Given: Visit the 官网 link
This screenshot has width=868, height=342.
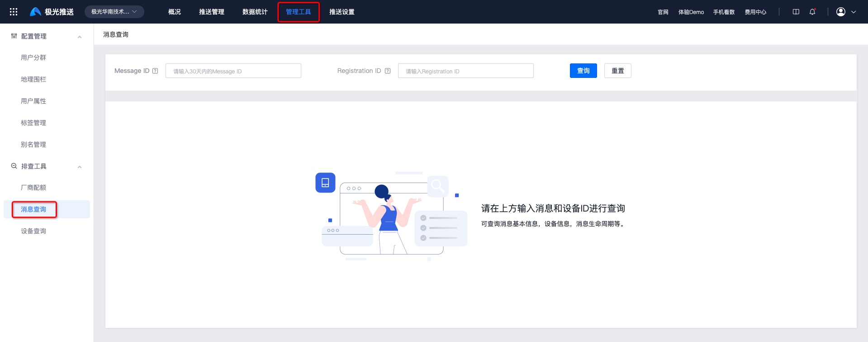Looking at the screenshot, I should point(663,12).
